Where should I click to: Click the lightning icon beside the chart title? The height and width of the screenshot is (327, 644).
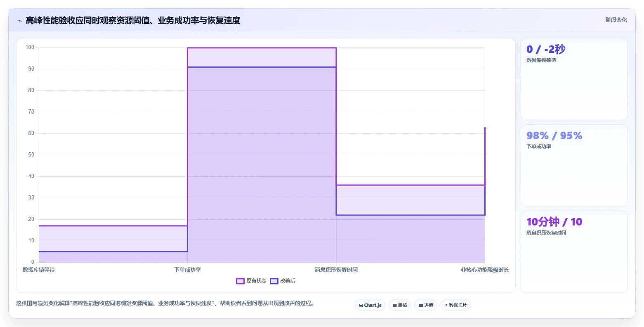pos(19,21)
